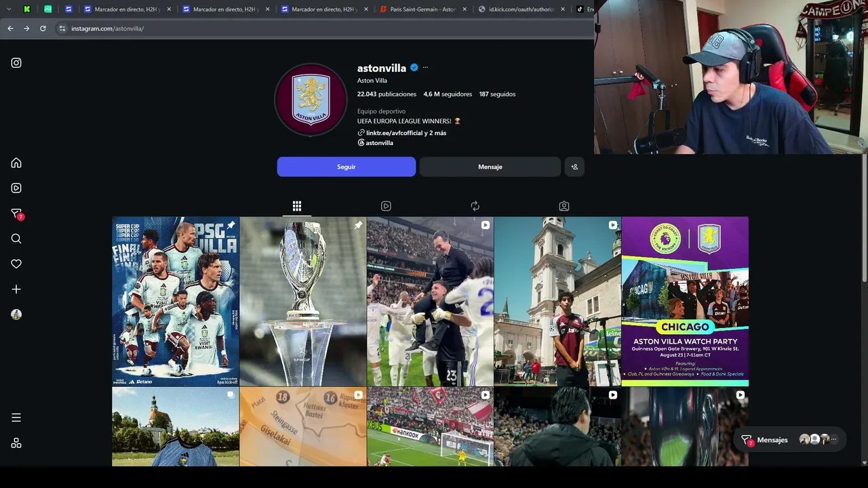Open the blue jersey park post
Image resolution: width=868 pixels, height=488 pixels.
click(176, 427)
